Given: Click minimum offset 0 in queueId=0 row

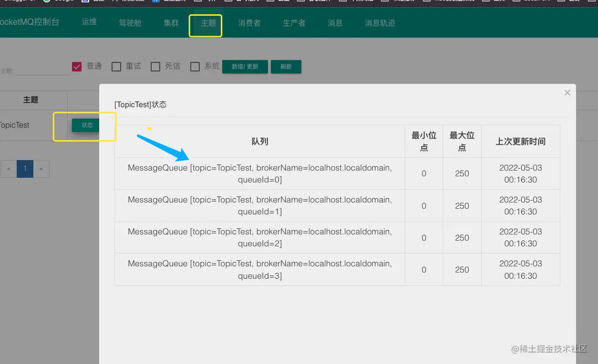Looking at the screenshot, I should [424, 173].
